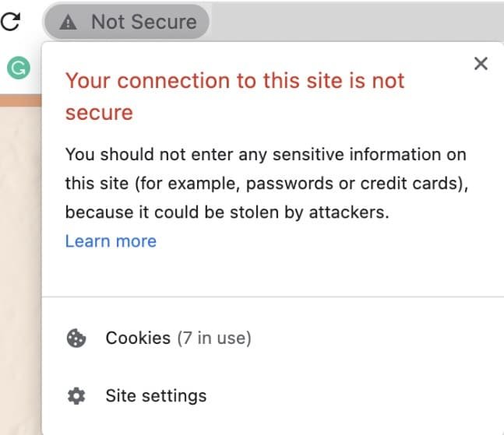The image size is (504, 435).
Task: Open the Site settings entry
Action: (x=156, y=396)
